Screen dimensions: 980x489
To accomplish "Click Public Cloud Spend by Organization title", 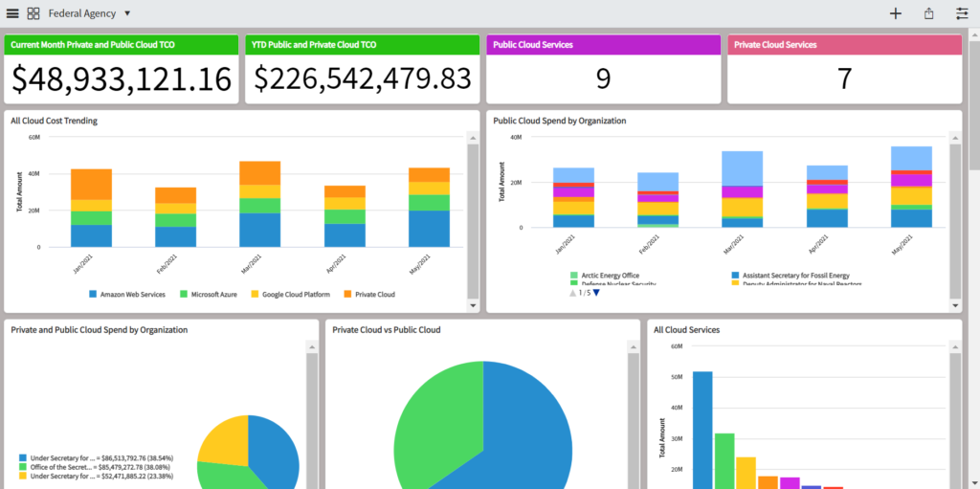I will (559, 121).
